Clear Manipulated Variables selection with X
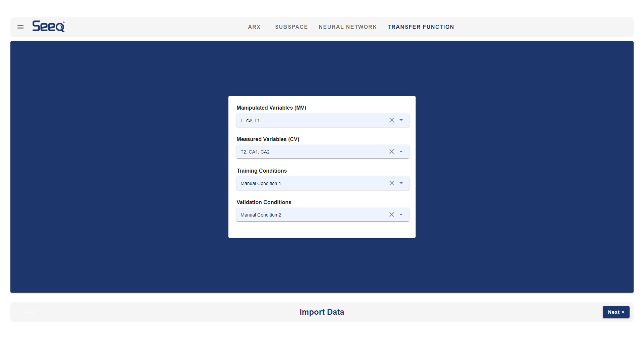This screenshot has height=362, width=644. point(391,120)
